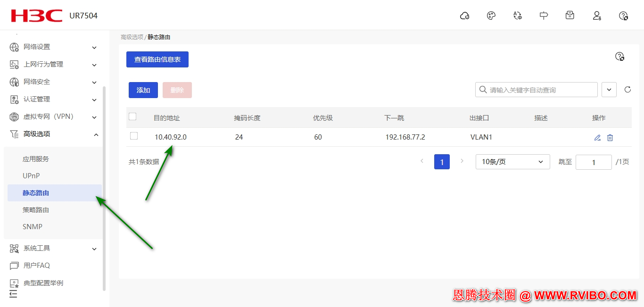Open the 10条/页 page size dropdown
Image resolution: width=644 pixels, height=307 pixels.
pyautogui.click(x=513, y=162)
